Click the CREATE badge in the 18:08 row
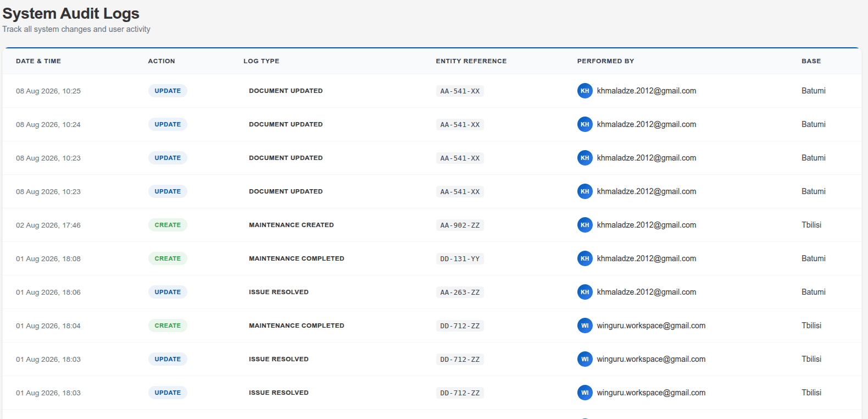The height and width of the screenshot is (419, 868). pos(168,258)
